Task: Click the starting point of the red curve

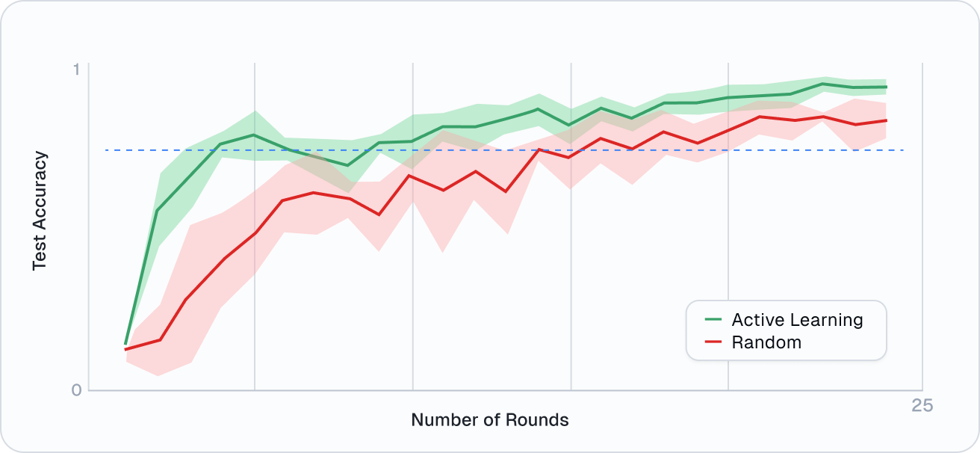Action: pyautogui.click(x=125, y=349)
